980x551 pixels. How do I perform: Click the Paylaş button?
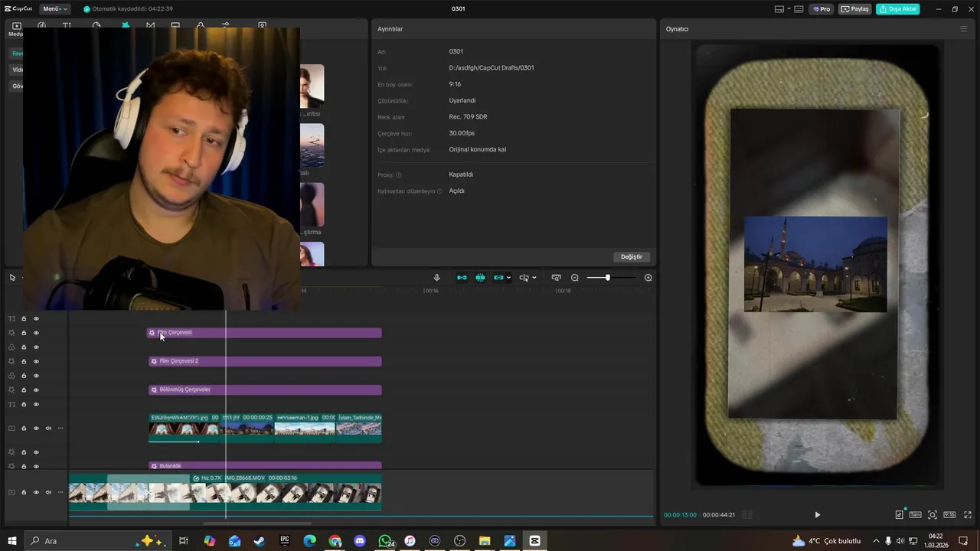click(855, 9)
